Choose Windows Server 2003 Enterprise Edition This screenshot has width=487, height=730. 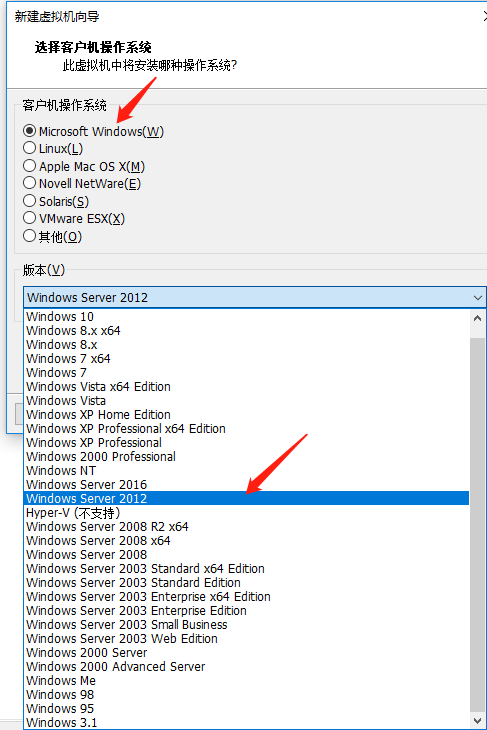coord(246,610)
